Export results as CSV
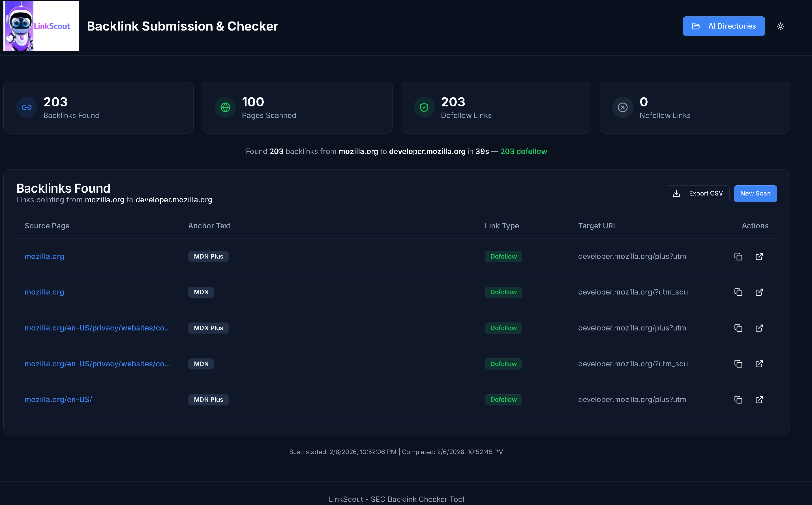This screenshot has width=812, height=505. coord(697,194)
